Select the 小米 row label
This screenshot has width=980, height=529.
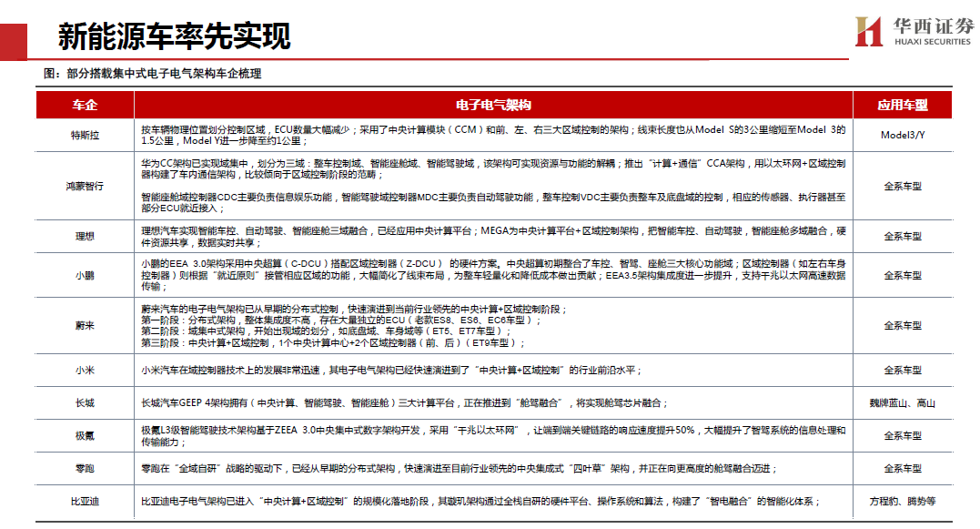click(x=85, y=371)
